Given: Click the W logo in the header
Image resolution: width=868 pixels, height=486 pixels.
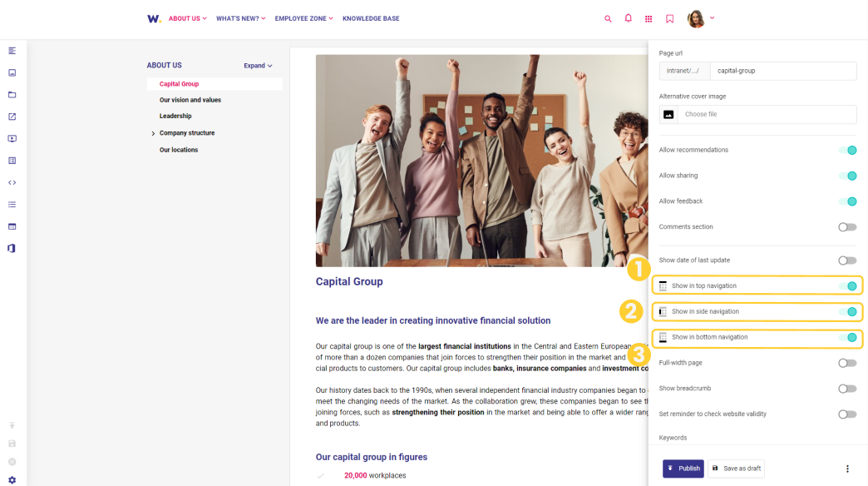Looking at the screenshot, I should tap(154, 18).
